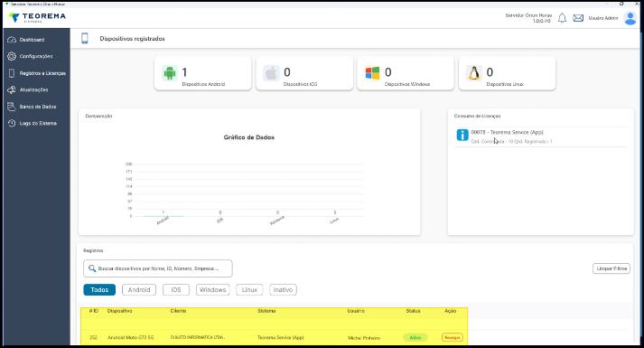Click the Dashboard gauge icon
Viewport: 644px width, 348px height.
(x=12, y=40)
